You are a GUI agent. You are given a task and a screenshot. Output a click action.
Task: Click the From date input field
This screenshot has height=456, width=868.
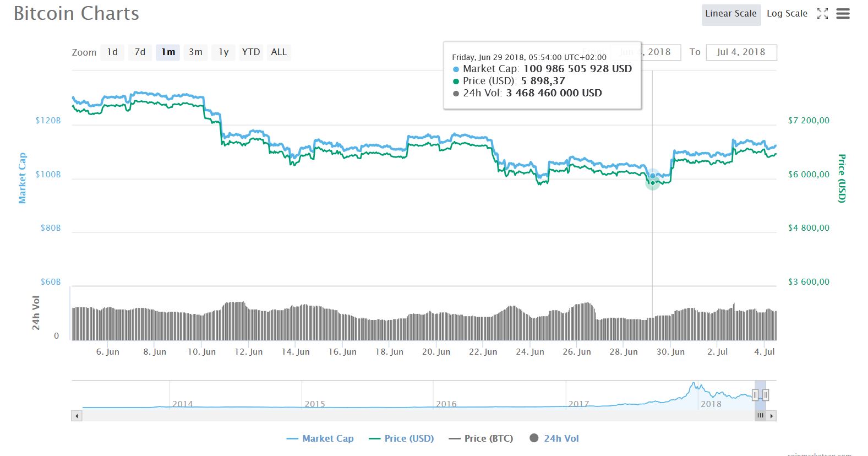point(646,52)
